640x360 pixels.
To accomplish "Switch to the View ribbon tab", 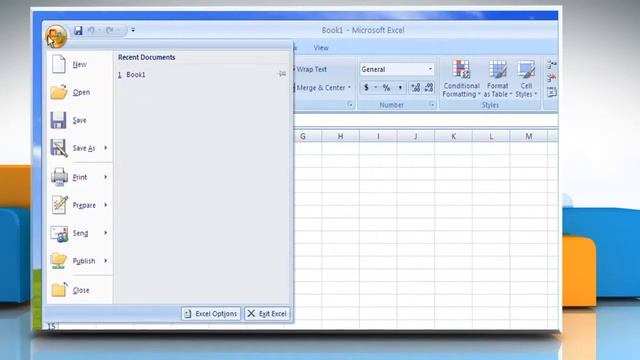I will (x=321, y=48).
